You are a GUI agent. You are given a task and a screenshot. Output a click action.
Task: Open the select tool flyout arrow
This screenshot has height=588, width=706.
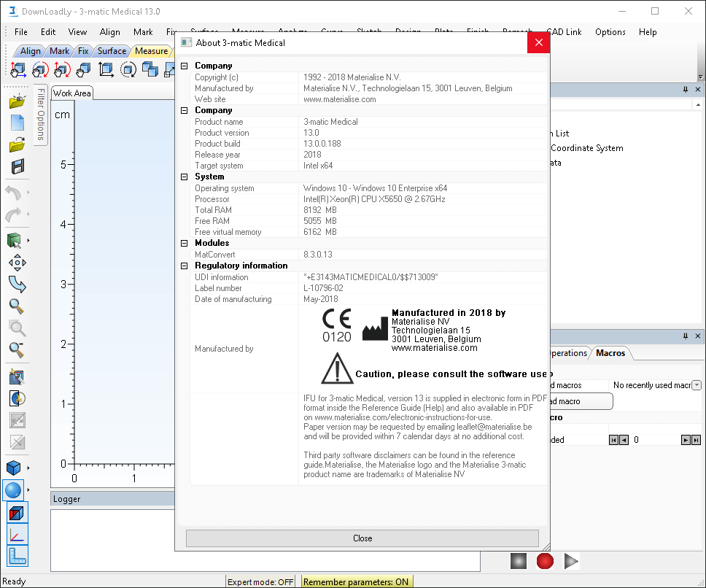point(28,241)
